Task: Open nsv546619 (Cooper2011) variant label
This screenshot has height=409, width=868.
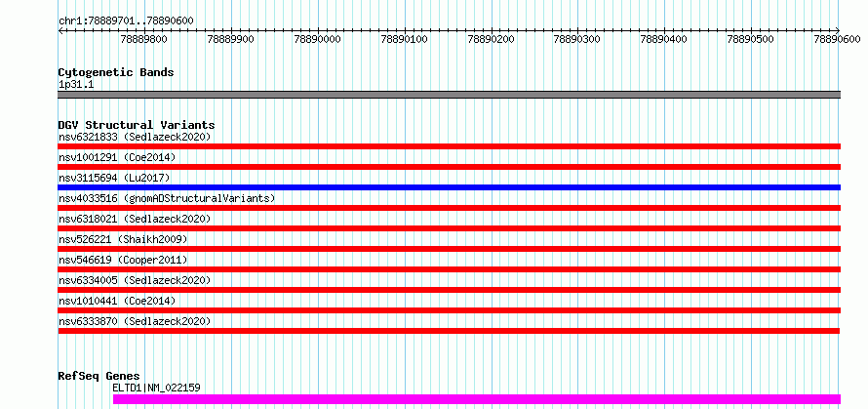Action: point(123,260)
